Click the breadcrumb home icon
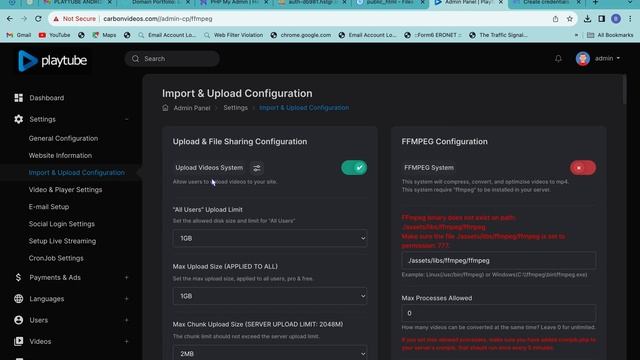This screenshot has width=640, height=360. [165, 108]
